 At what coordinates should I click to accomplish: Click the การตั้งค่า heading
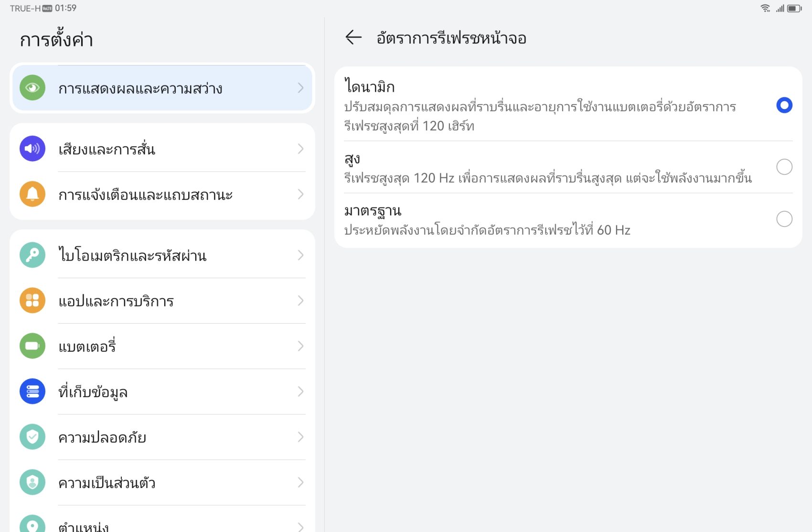[x=56, y=39]
